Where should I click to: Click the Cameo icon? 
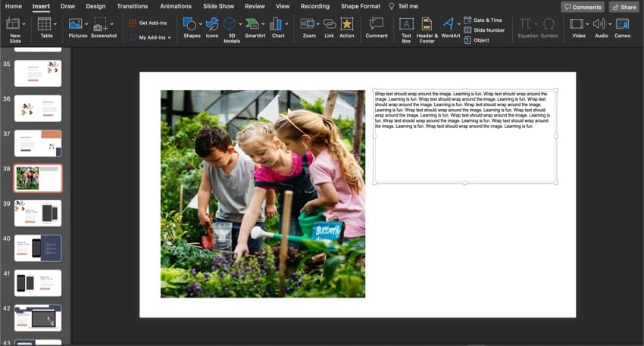(622, 24)
